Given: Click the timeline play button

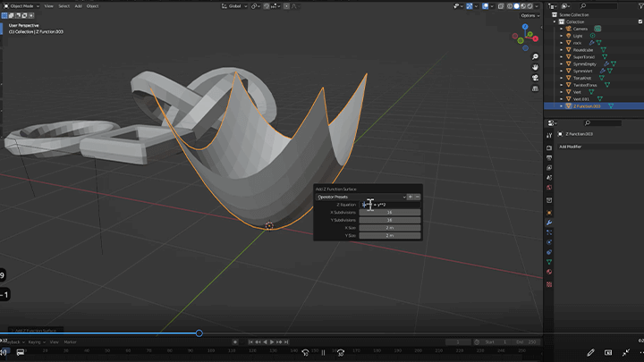Looking at the screenshot, I should tap(272, 341).
